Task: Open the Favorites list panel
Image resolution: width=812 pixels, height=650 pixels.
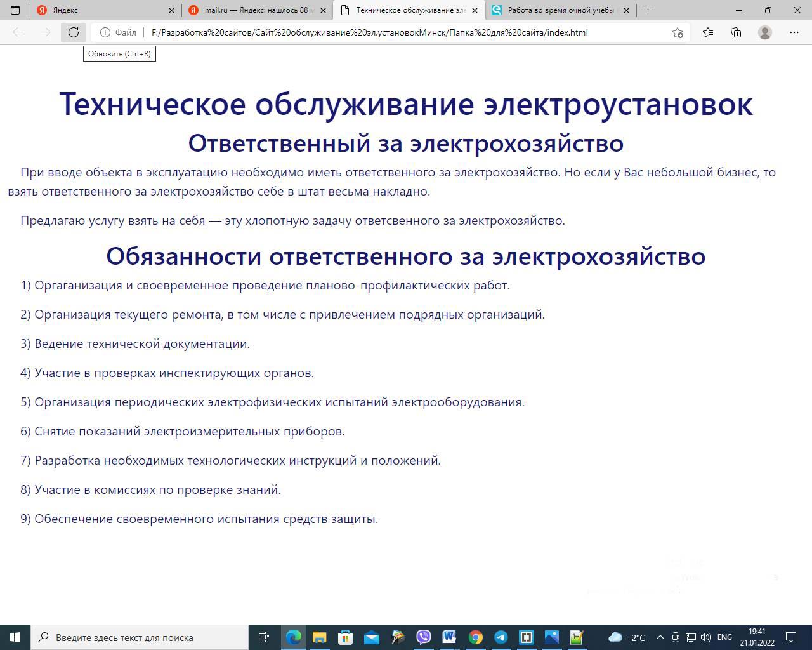Action: (708, 32)
